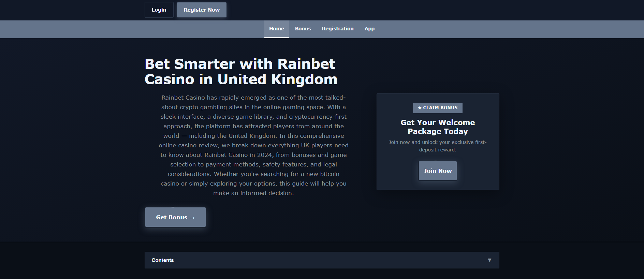Click the 'Bet Smarter with Rainbet' headline

(x=241, y=72)
